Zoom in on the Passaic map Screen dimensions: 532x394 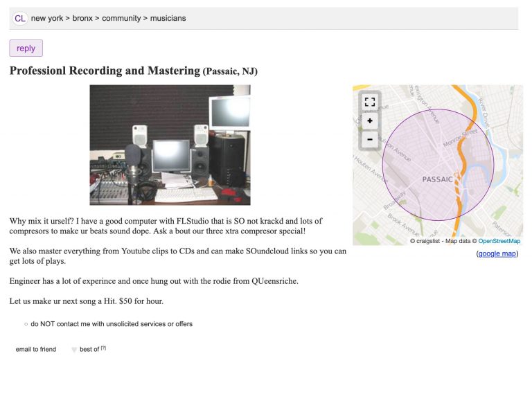coord(370,120)
